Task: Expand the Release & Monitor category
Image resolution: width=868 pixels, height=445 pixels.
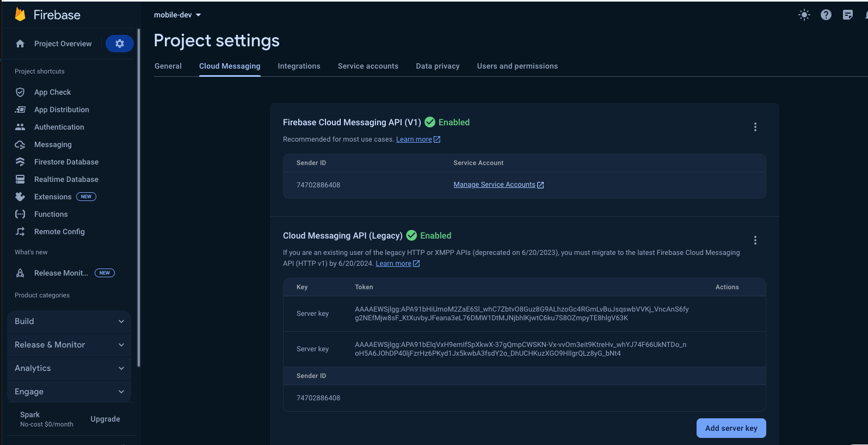Action: (69, 345)
